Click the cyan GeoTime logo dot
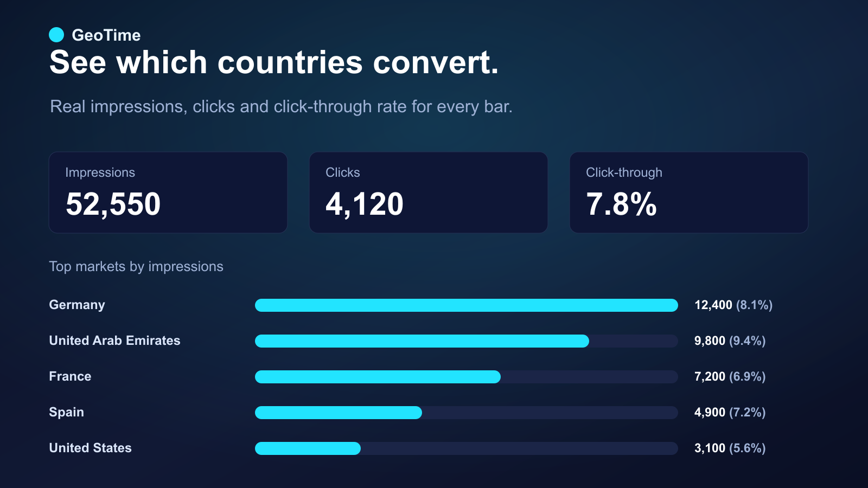The height and width of the screenshot is (488, 868). pyautogui.click(x=56, y=35)
